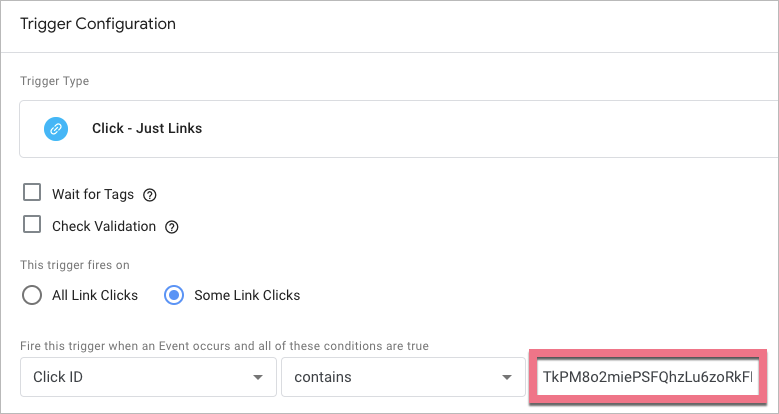Click the Check Validation label text
Viewport: 779px width, 414px height.
[x=104, y=227]
